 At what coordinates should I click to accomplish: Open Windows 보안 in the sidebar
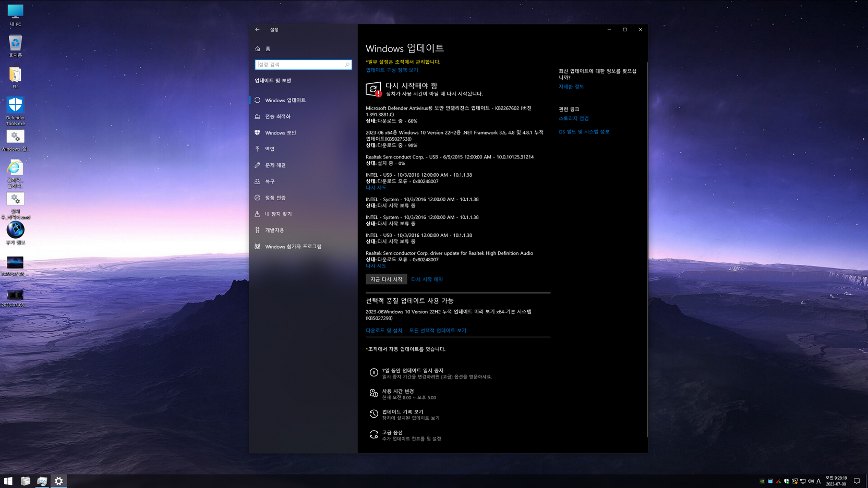(x=303, y=132)
